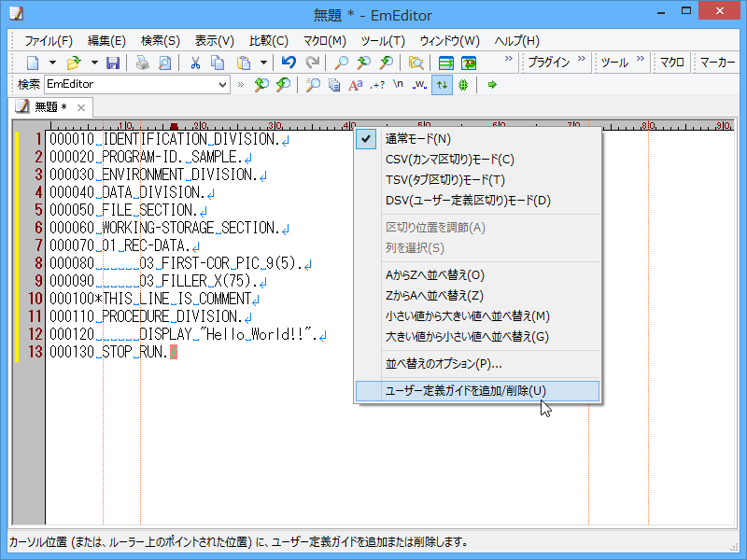Click the Paste clipboard icon
Screen dimensions: 747x560
click(x=244, y=63)
